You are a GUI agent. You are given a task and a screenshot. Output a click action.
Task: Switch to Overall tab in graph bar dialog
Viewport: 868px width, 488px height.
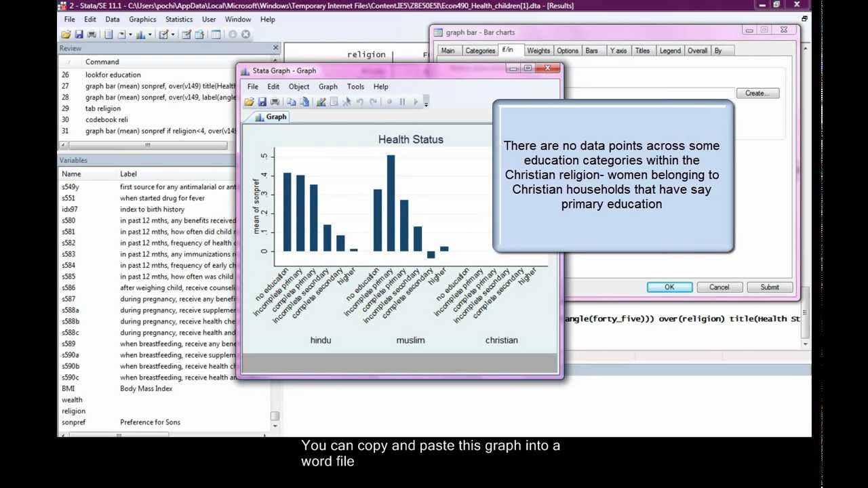pos(698,51)
